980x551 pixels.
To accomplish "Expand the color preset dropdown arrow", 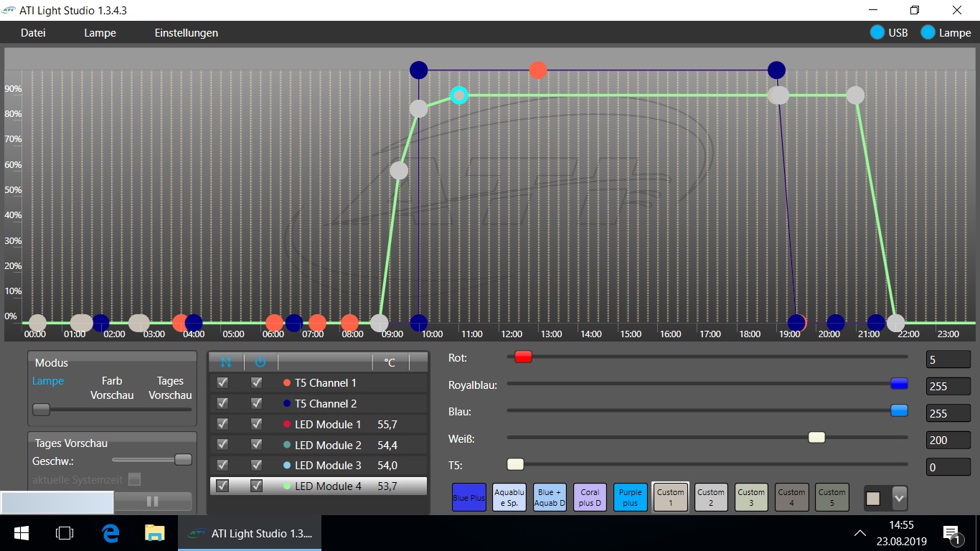I will (x=899, y=498).
